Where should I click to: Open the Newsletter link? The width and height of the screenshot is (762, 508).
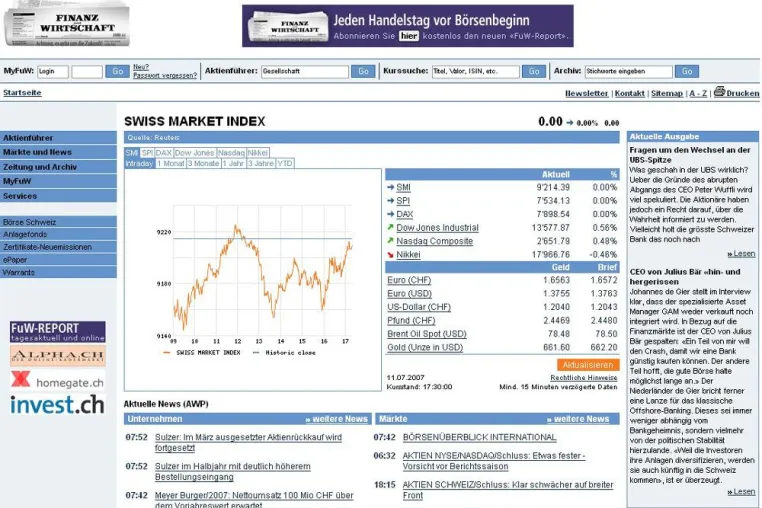[587, 93]
